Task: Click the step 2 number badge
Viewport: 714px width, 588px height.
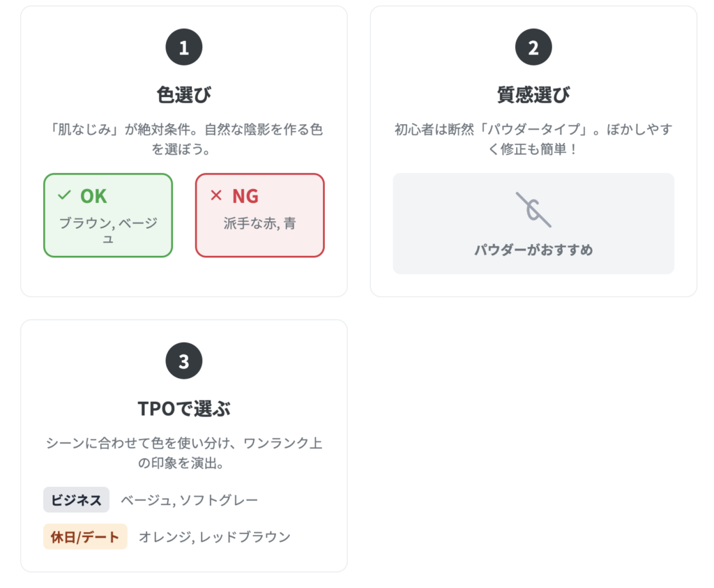Action: [533, 47]
